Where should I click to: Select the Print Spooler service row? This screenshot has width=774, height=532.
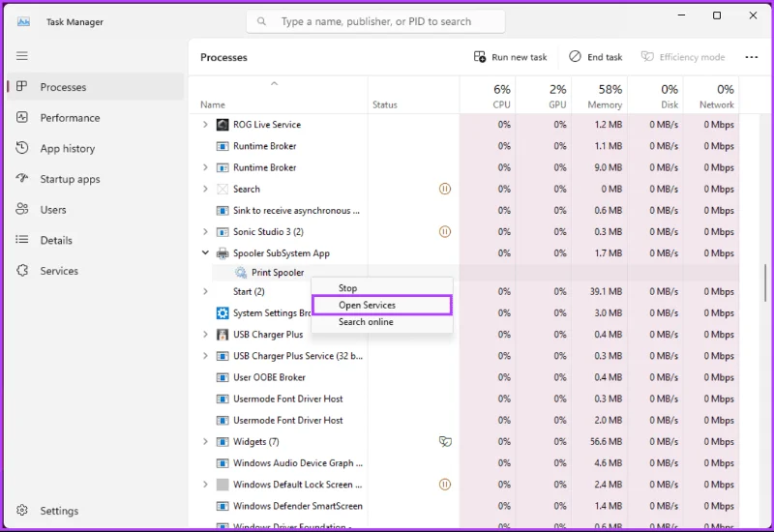pyautogui.click(x=475, y=273)
